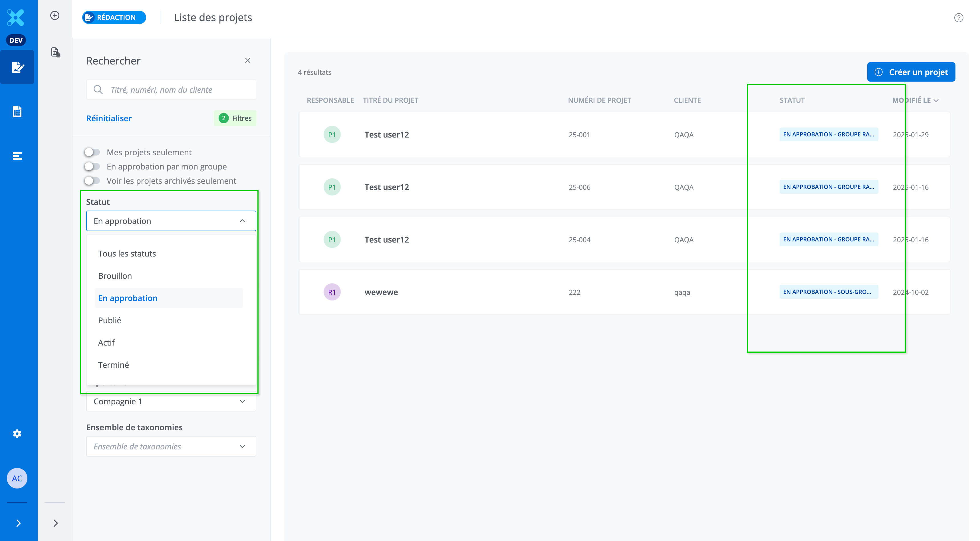Close the Rechercher panel
Viewport: 980px width, 541px height.
coord(248,60)
